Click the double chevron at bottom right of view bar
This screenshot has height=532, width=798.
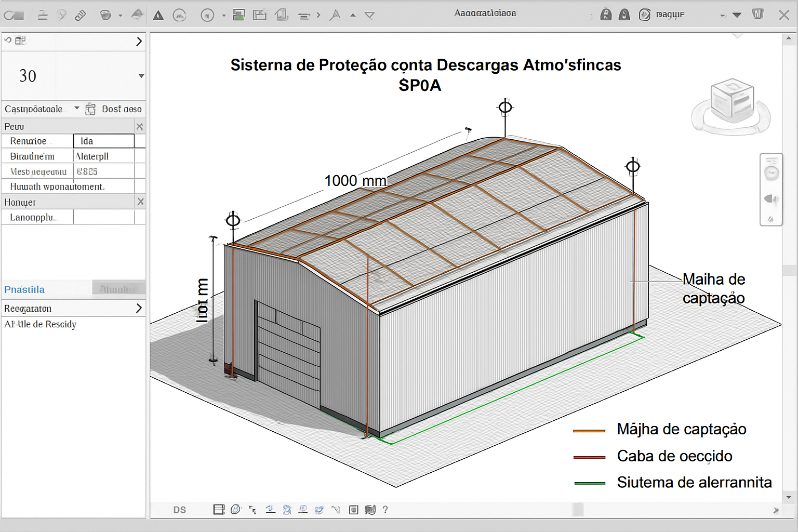click(776, 510)
